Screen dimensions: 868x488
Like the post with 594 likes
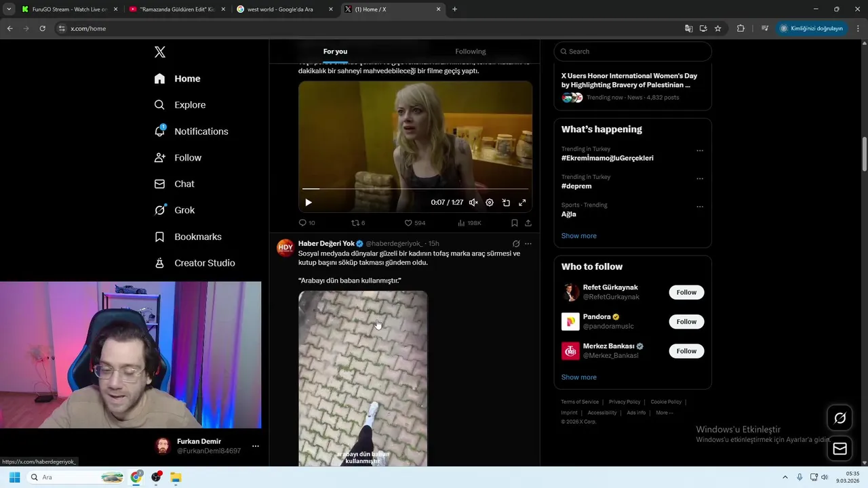tap(414, 223)
